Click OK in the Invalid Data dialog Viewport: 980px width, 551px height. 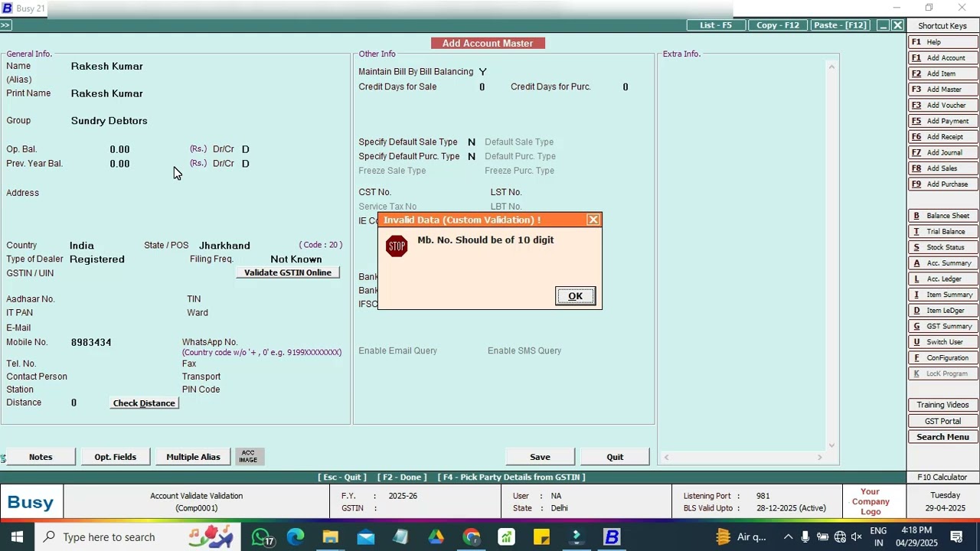[575, 296]
